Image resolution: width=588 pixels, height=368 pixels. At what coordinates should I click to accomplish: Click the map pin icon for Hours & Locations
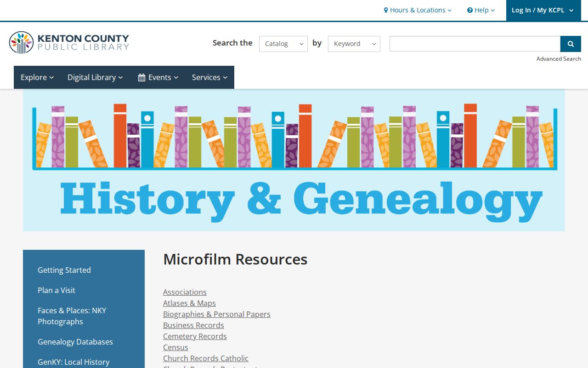point(386,10)
